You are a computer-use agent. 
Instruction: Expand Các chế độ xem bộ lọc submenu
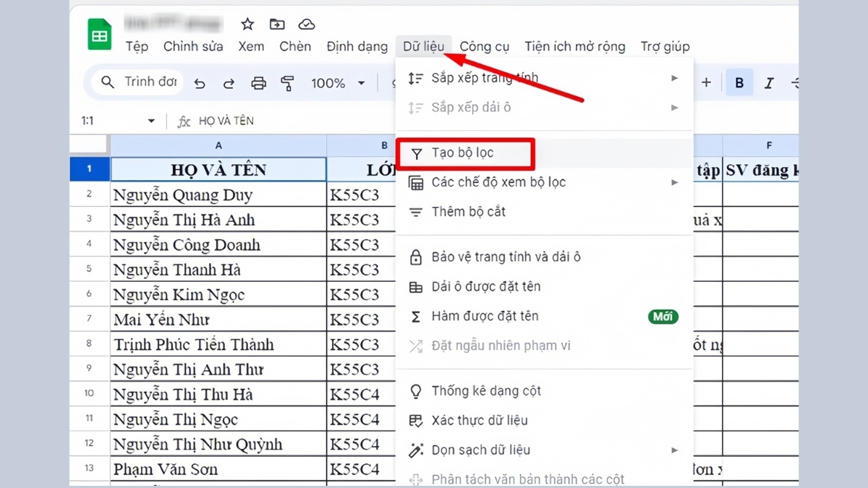(545, 182)
